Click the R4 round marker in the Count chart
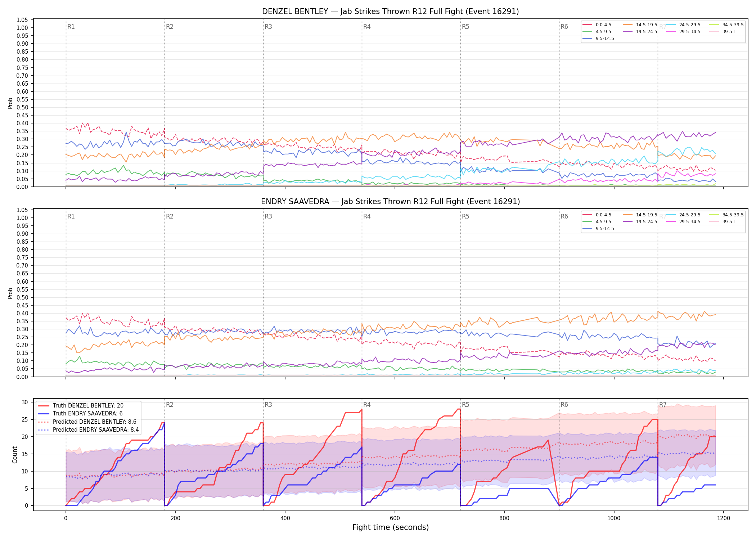 coord(367,405)
